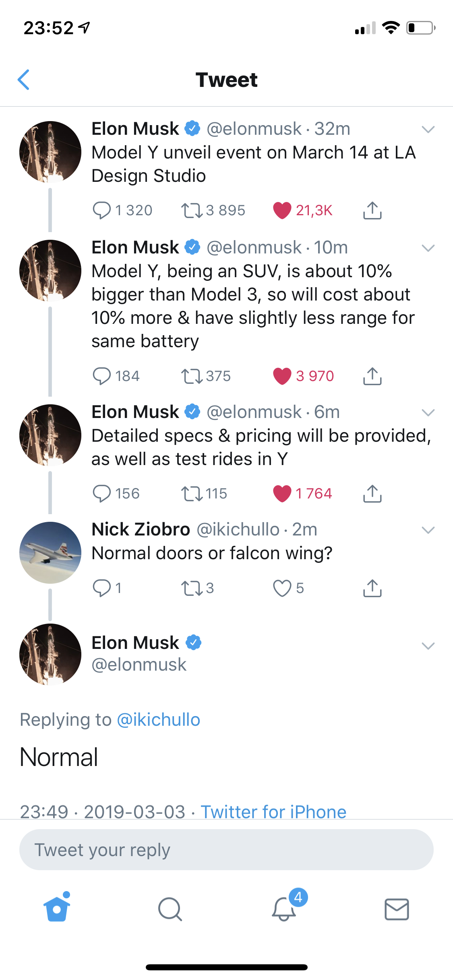Open Nick Ziobro's Concorde profile picture
Screen dimensions: 453x980
[50, 552]
